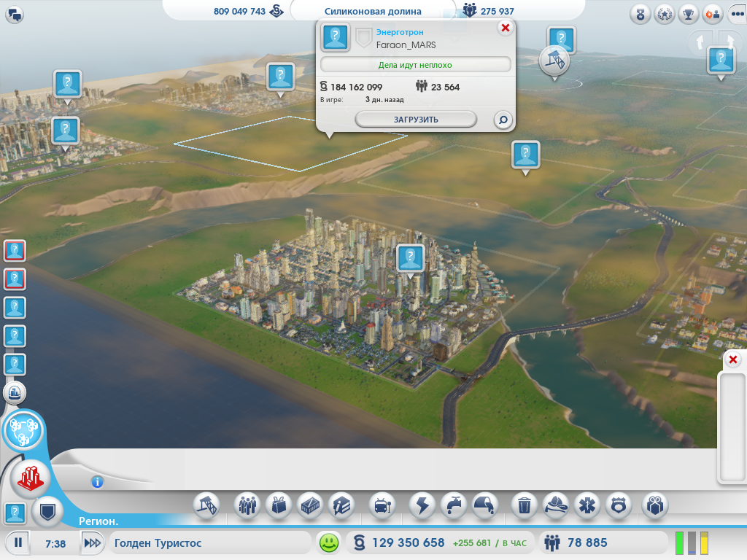This screenshot has height=560, width=747.
Task: Click the 7:38 game clock
Action: point(55,543)
